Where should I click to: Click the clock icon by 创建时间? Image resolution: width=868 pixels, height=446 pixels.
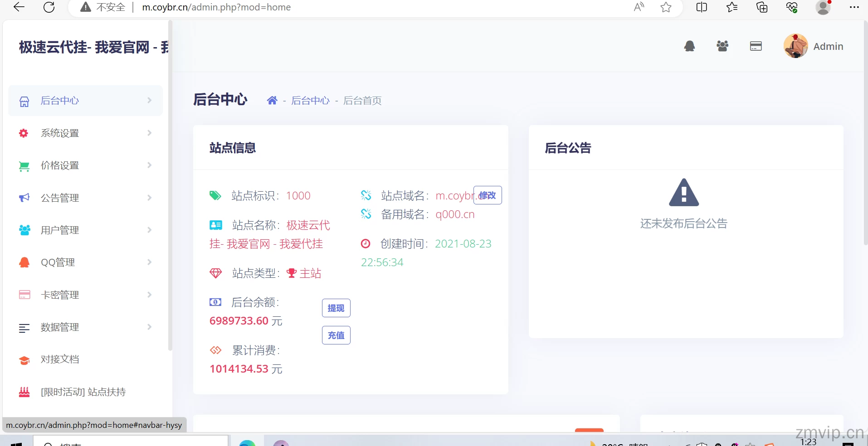(366, 244)
